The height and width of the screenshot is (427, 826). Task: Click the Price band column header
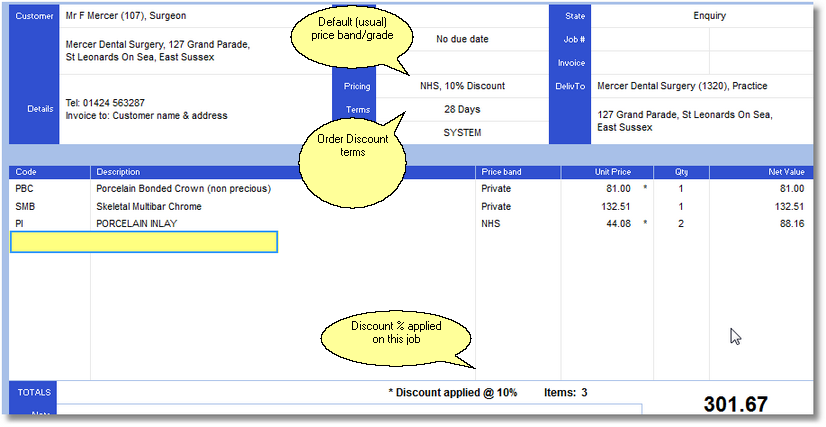(x=501, y=172)
